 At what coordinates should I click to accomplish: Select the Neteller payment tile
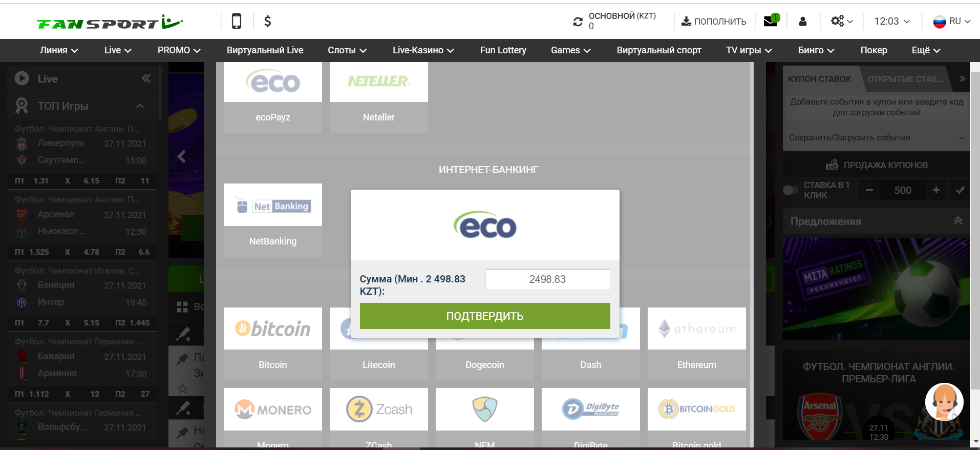click(379, 97)
